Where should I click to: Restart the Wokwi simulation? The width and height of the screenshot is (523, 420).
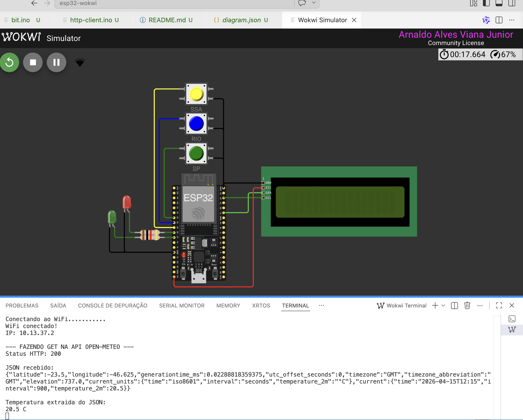pyautogui.click(x=9, y=62)
